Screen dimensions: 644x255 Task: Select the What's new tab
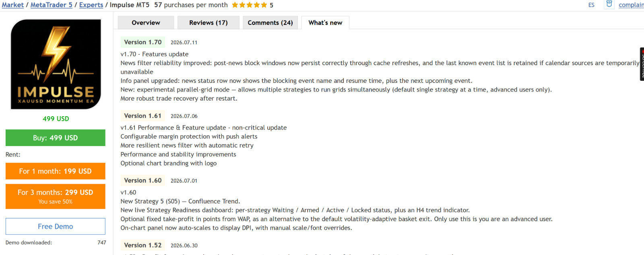point(325,23)
